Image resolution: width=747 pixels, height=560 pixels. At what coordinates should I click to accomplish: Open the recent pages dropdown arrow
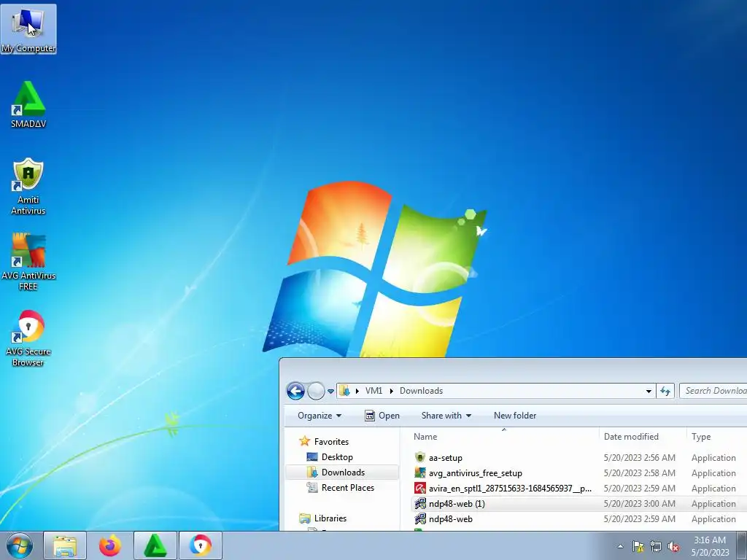click(x=330, y=392)
